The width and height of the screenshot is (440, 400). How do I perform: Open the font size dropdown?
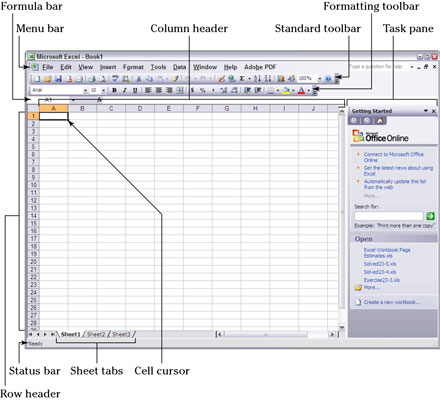pos(103,90)
